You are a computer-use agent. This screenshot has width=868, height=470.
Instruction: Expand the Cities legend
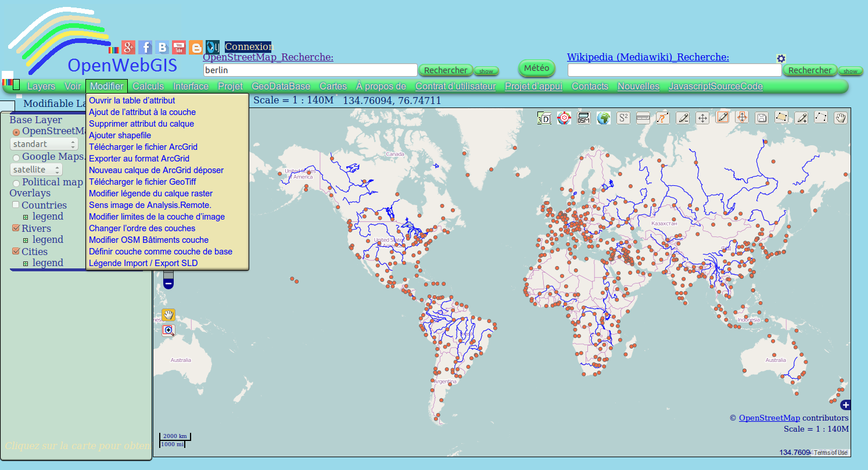pos(26,264)
